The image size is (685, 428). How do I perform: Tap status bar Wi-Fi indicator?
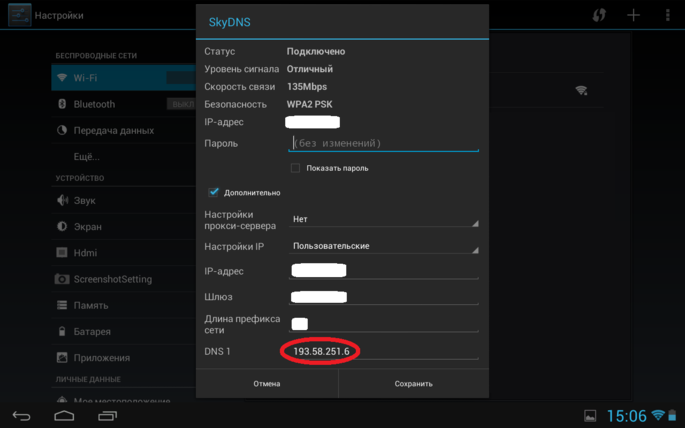(657, 415)
